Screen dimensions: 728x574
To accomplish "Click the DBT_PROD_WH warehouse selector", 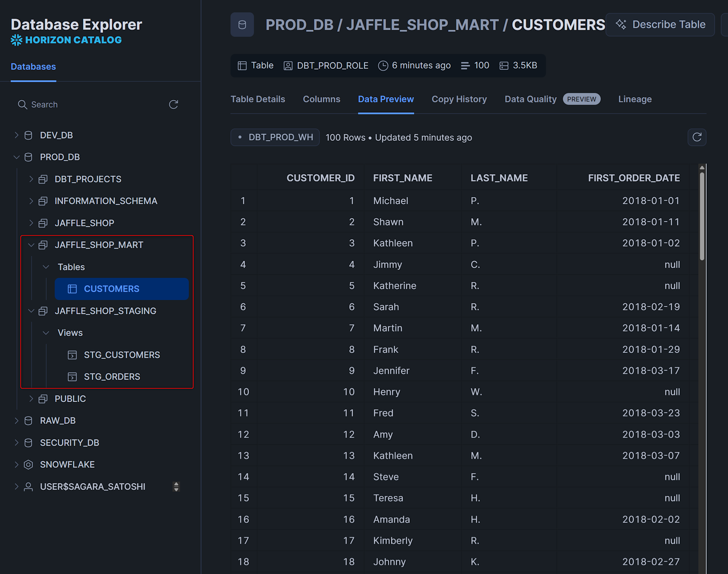I will pos(275,137).
